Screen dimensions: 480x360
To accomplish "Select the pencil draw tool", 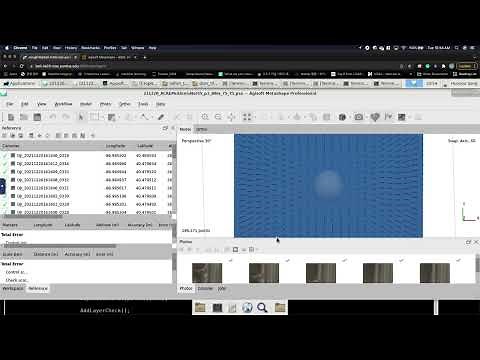I will [161, 117].
